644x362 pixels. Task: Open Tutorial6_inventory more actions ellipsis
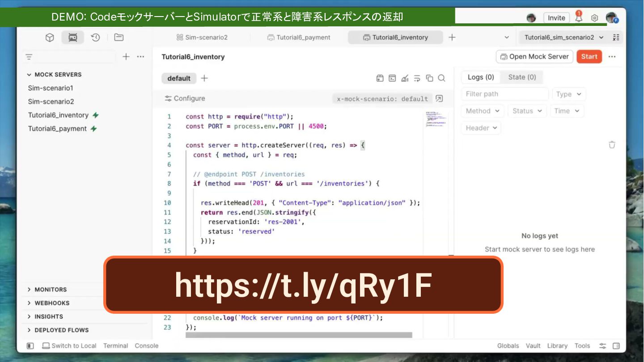pyautogui.click(x=612, y=57)
